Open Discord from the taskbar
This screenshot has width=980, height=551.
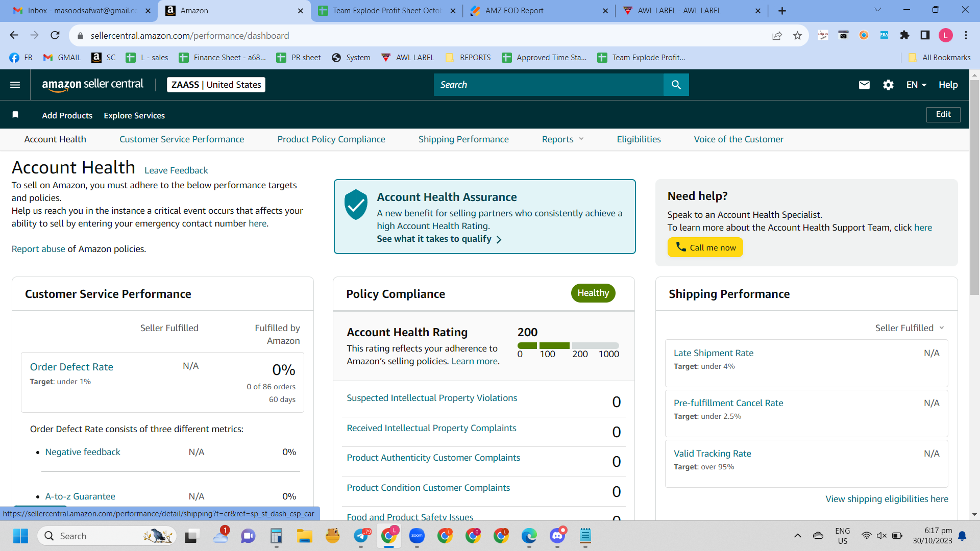557,536
